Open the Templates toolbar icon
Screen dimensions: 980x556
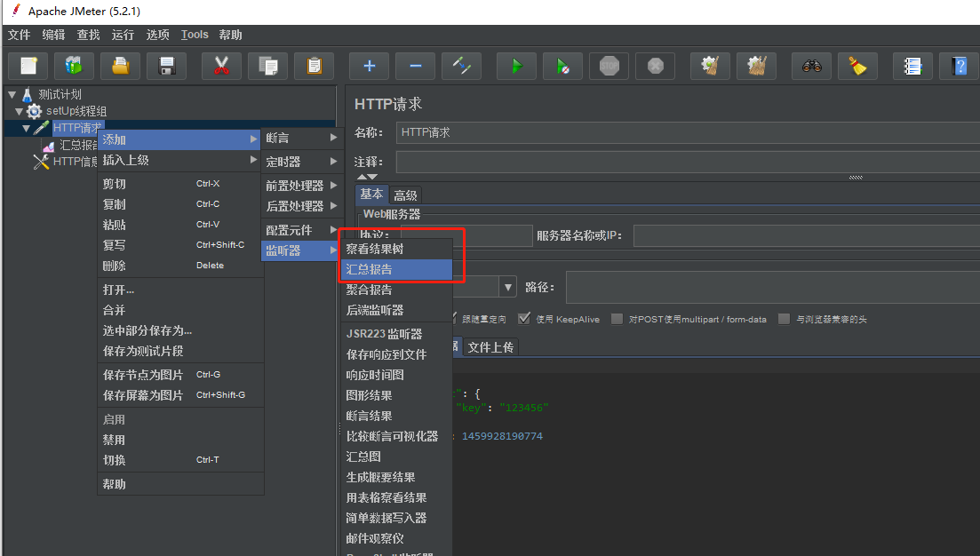(x=75, y=66)
